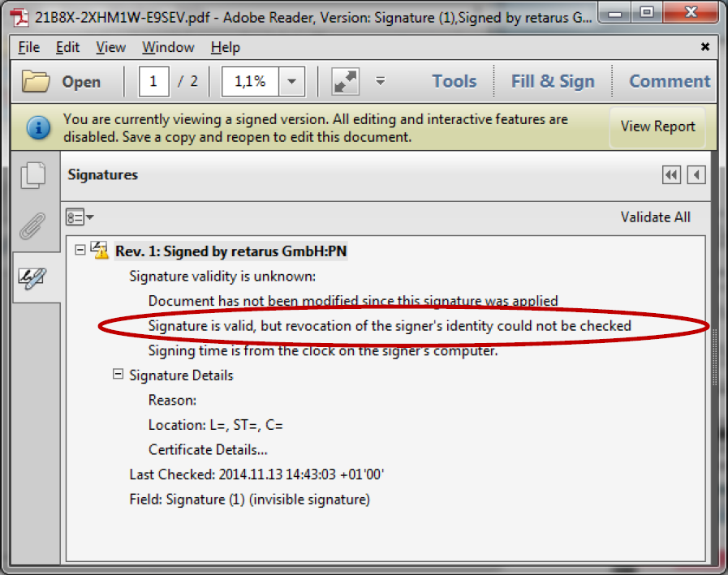Viewport: 728px width, 575px height.
Task: Open the Page Thumbnails panel icon
Action: click(x=34, y=176)
